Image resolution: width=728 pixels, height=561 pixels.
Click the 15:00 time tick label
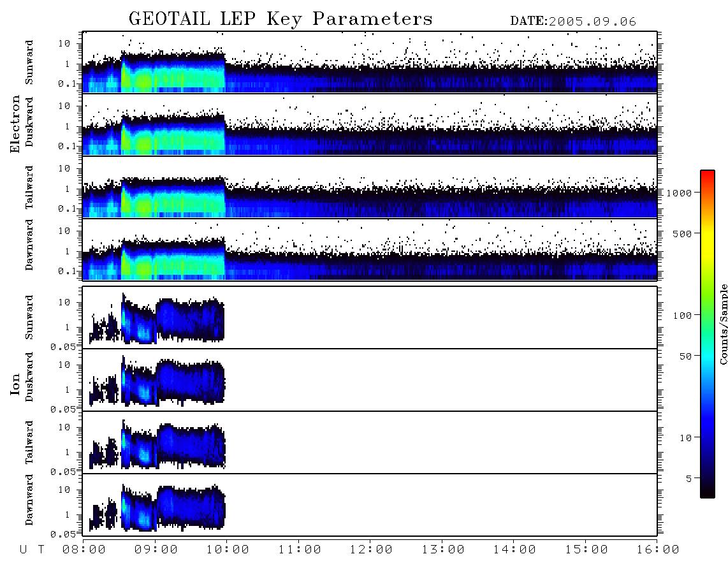pyautogui.click(x=586, y=550)
